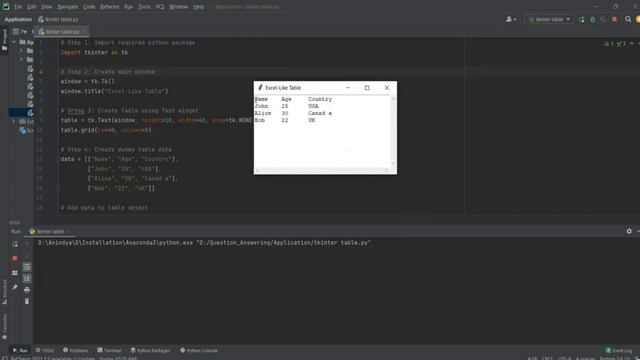Viewport: 640px width, 360px height.
Task: Open Terminal tool window from bottom bar
Action: coord(109,350)
